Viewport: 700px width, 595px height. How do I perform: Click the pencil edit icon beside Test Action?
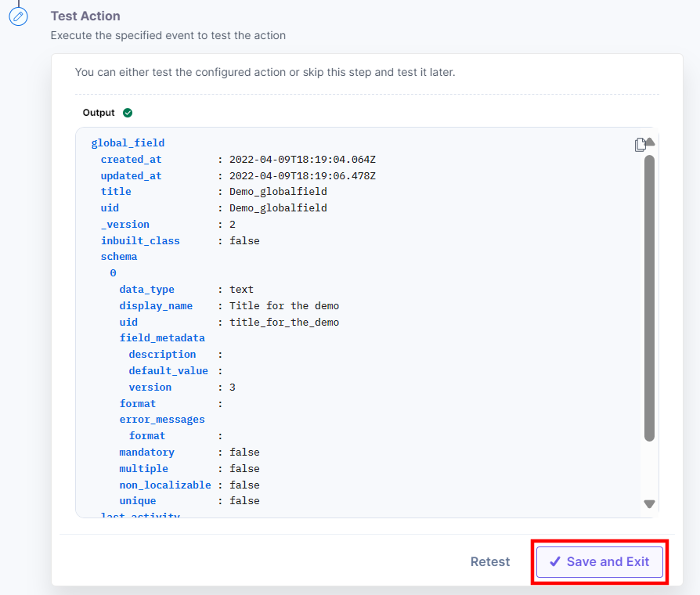[x=18, y=16]
